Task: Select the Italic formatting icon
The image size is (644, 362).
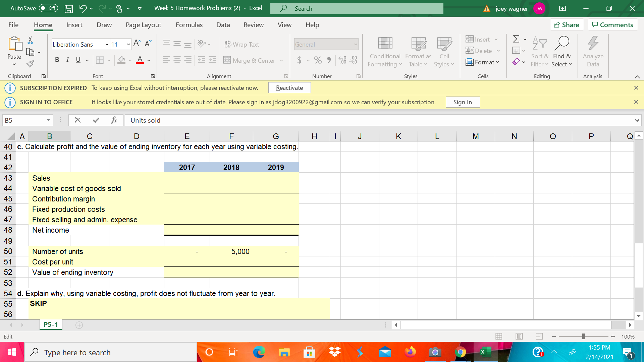Action: tap(67, 60)
